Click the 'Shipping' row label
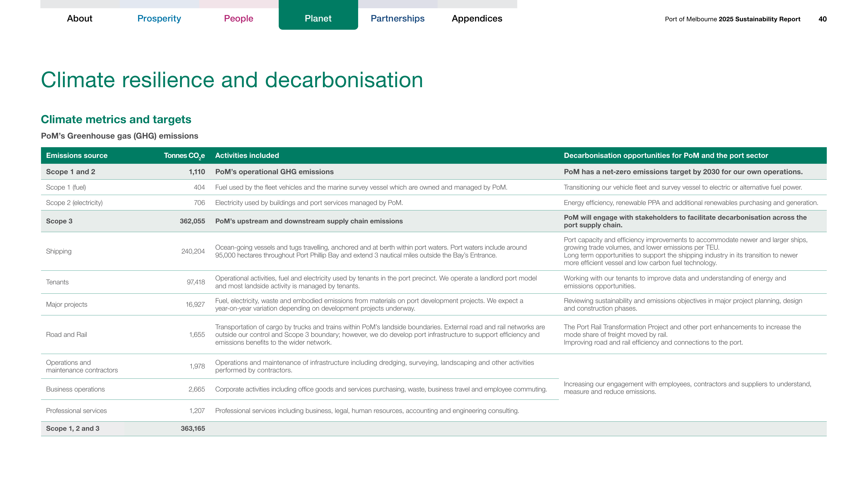This screenshot has width=868, height=488. pos(59,251)
